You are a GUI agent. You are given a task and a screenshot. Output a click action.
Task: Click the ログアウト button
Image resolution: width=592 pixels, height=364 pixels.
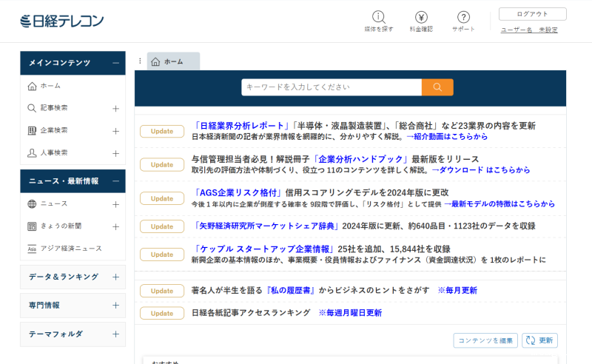(532, 14)
